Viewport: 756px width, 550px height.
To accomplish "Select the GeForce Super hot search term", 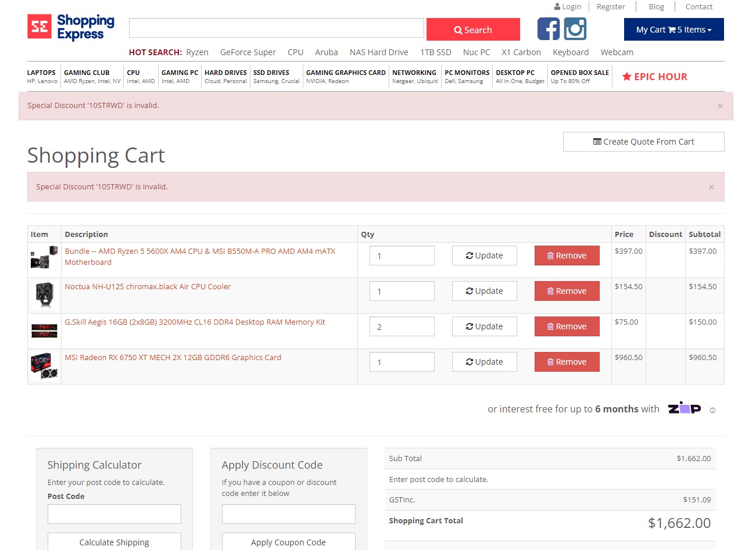I will click(x=248, y=52).
